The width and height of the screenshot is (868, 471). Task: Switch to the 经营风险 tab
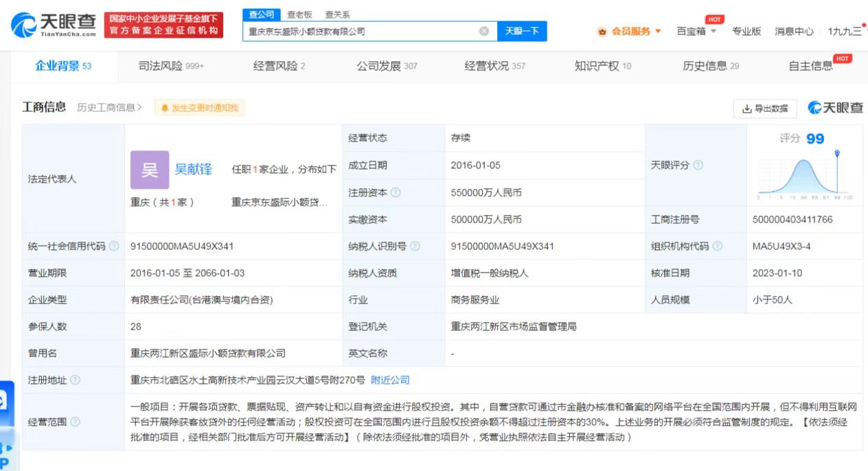pyautogui.click(x=279, y=66)
